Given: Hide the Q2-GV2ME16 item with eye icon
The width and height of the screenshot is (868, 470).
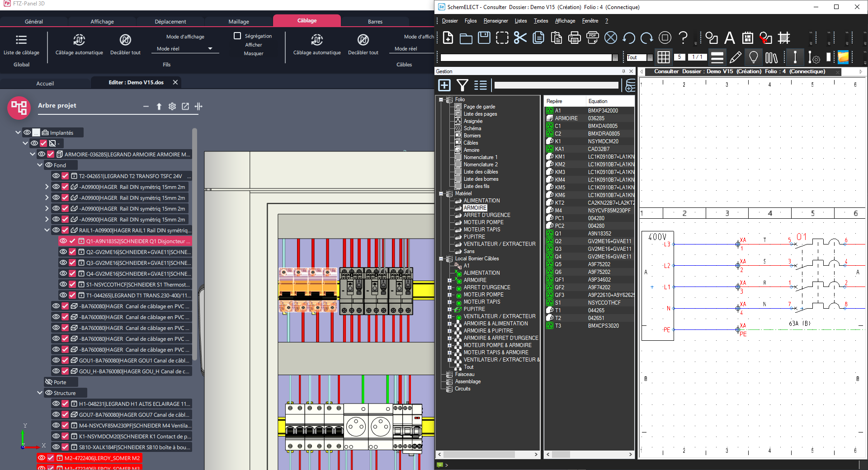Looking at the screenshot, I should click(x=63, y=252).
